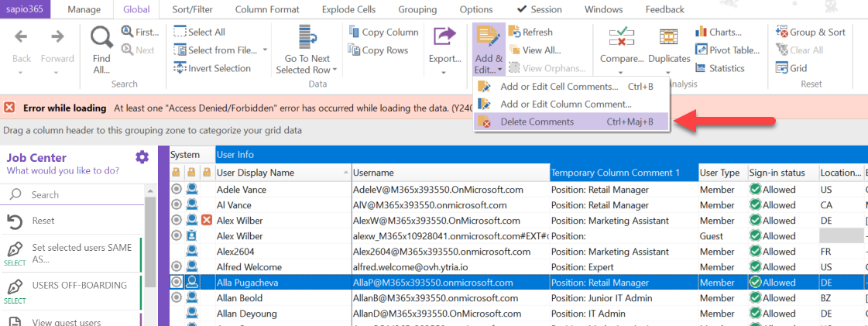Click the Find All magnifier icon

(x=101, y=38)
